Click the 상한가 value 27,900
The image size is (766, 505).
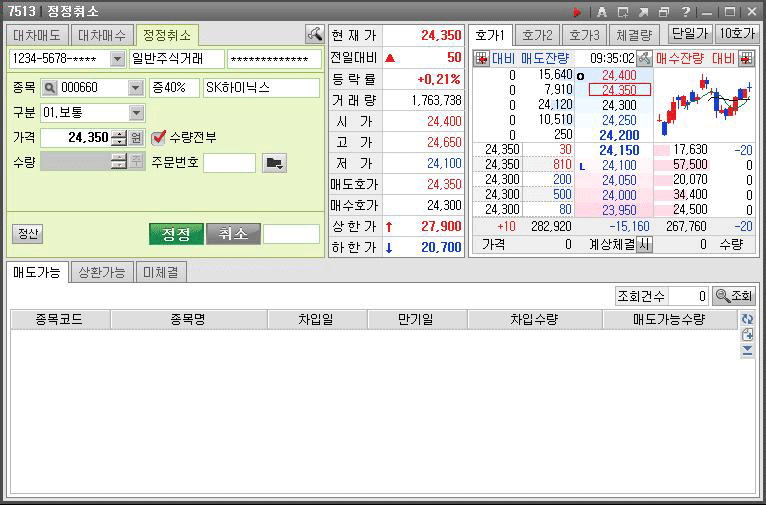coord(441,226)
